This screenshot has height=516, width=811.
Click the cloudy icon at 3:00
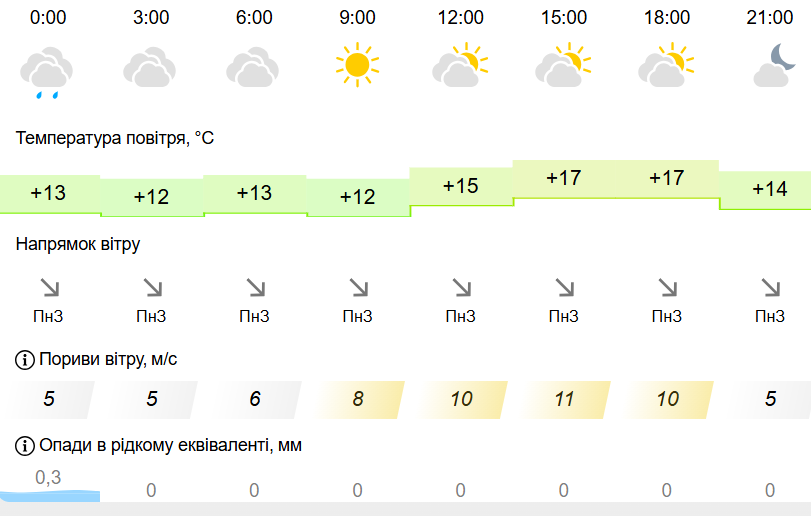pos(150,69)
